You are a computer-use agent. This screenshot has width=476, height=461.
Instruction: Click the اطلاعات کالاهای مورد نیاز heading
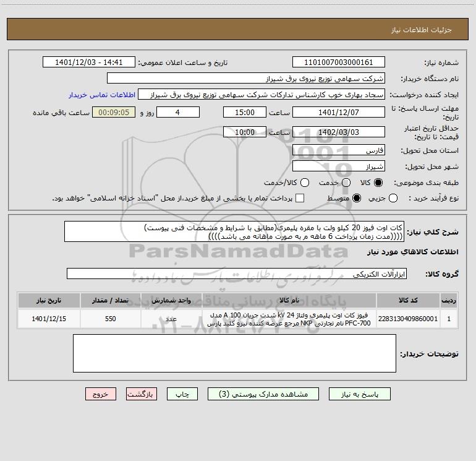click(x=413, y=252)
